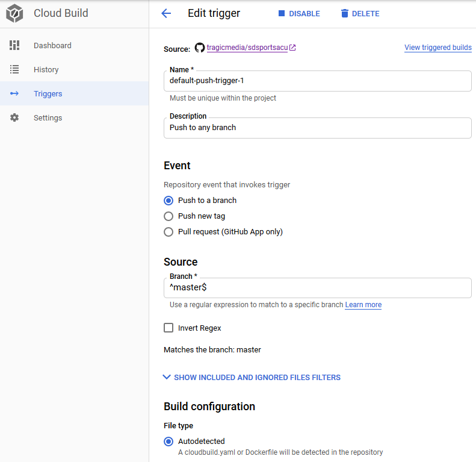Open Dashboard in the sidebar
Viewport: 476px width, 462px height.
(x=75, y=45)
